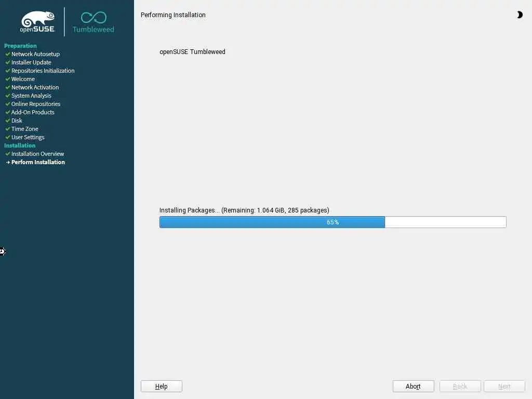Click the greyed-out Back button
Image resolution: width=532 pixels, height=399 pixels.
pyautogui.click(x=460, y=386)
